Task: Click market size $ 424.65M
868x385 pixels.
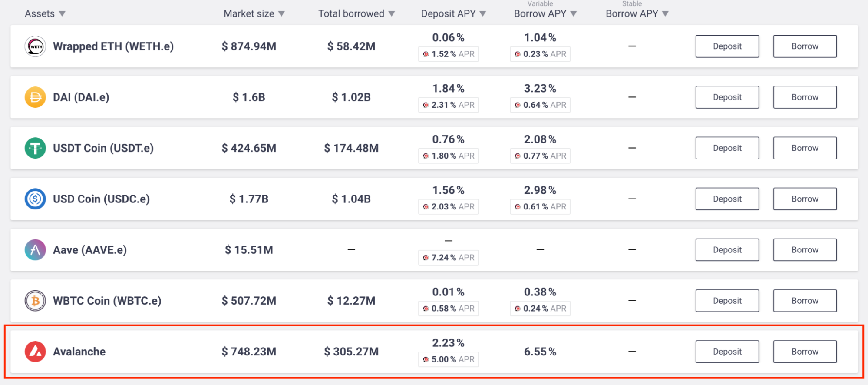Action: tap(249, 148)
